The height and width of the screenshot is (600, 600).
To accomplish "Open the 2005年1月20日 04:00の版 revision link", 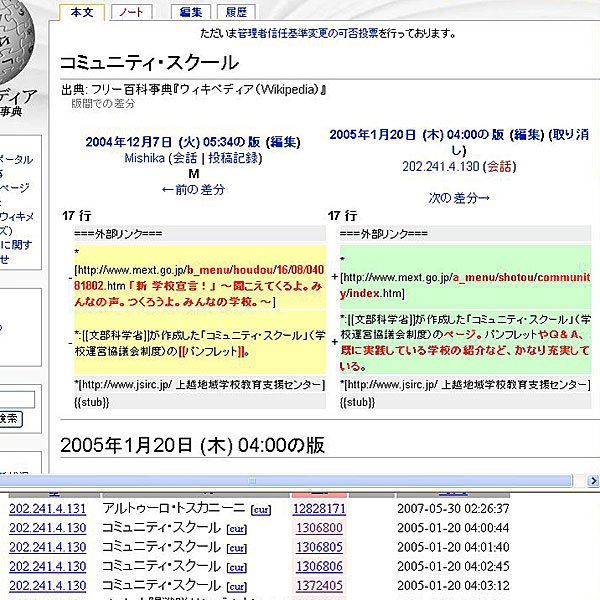I will point(417,135).
